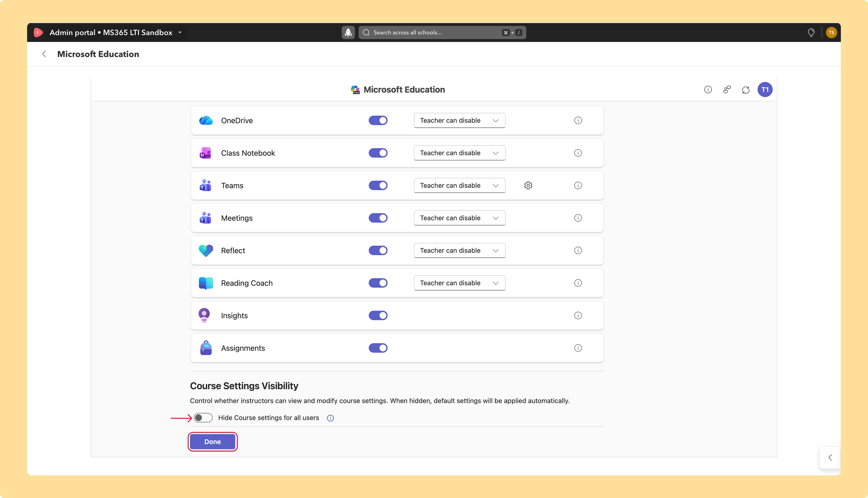Viewport: 868px width, 498px height.
Task: Toggle the Meetings switch
Action: (x=378, y=218)
